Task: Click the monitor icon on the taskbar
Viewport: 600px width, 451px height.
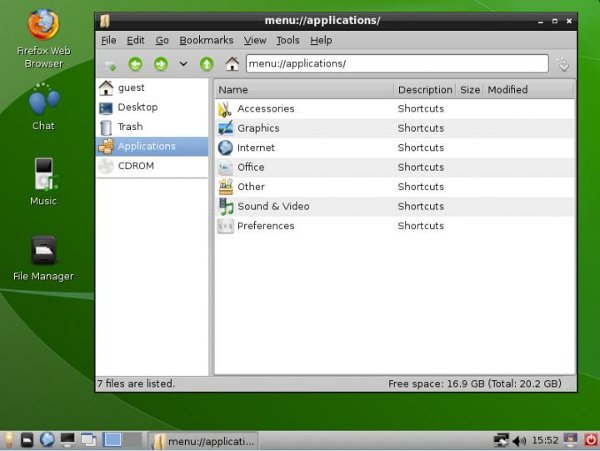Action: coord(67,440)
